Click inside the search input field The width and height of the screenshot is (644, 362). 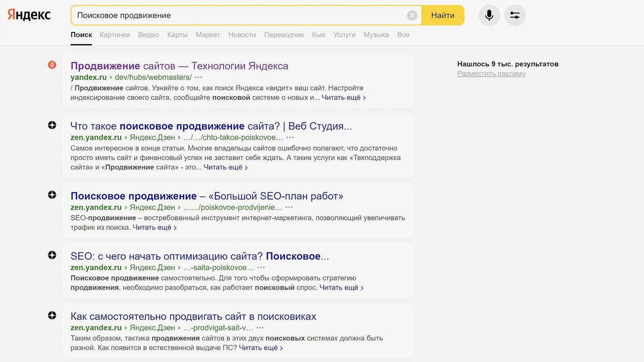click(215, 15)
